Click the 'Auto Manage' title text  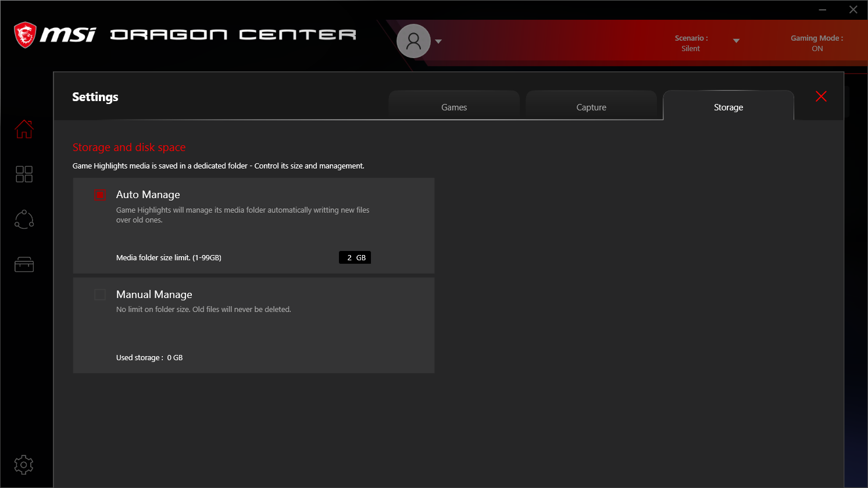point(148,195)
